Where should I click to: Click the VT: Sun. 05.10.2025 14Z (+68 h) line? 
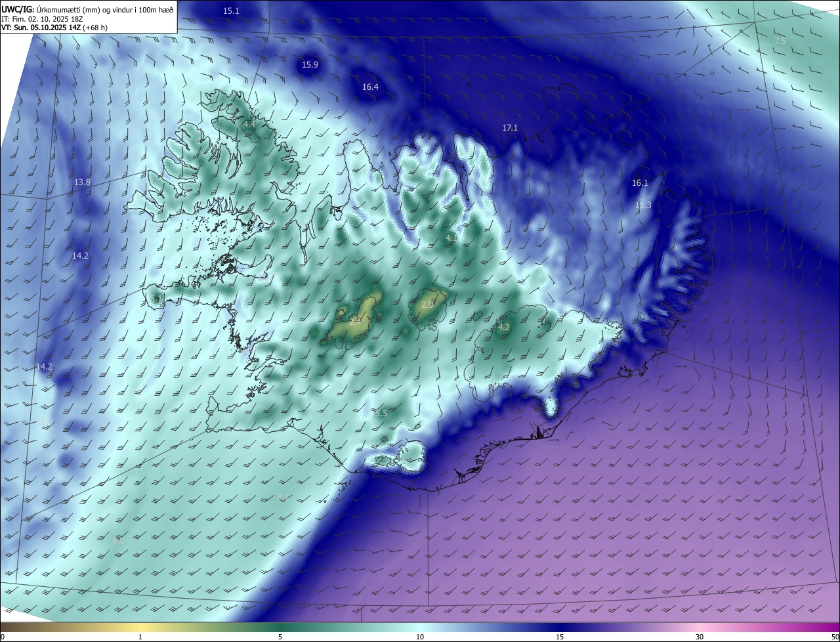(54, 28)
